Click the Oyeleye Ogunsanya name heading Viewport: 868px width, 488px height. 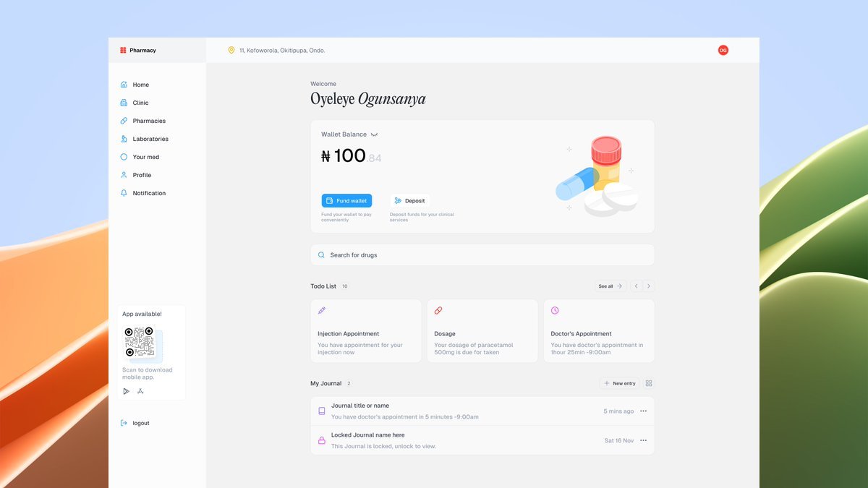pos(368,99)
